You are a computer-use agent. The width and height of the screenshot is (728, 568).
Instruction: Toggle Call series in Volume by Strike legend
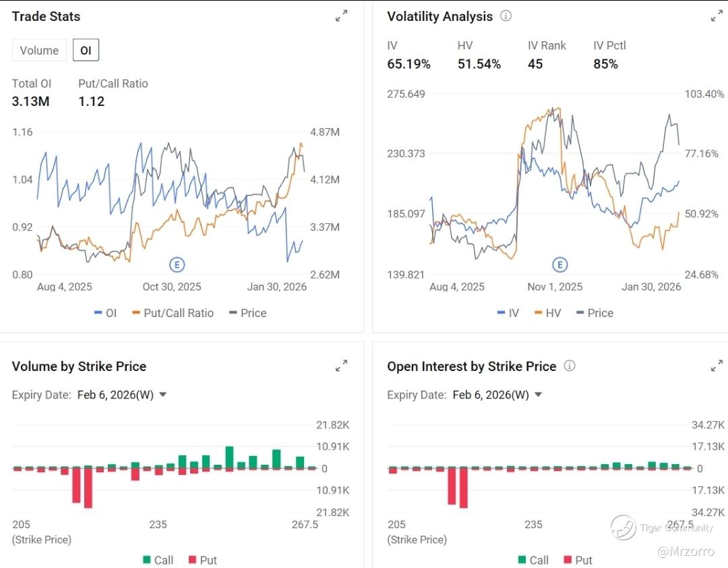158,560
